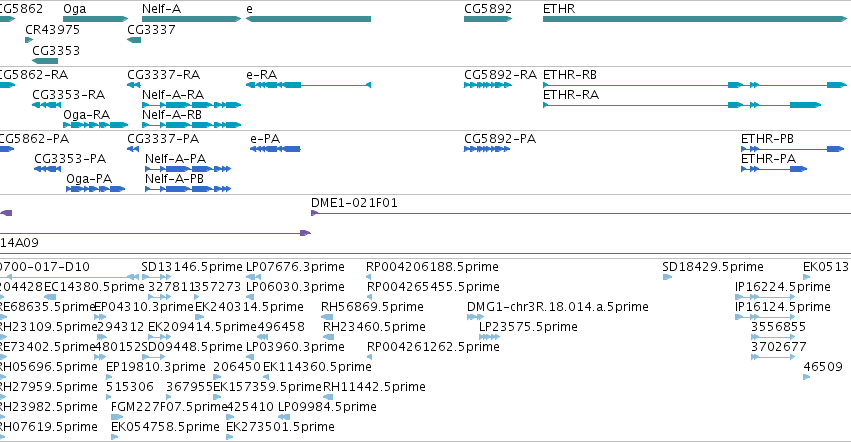Click the SD18429.5prime EST marker
851x442 pixels.
click(x=667, y=277)
